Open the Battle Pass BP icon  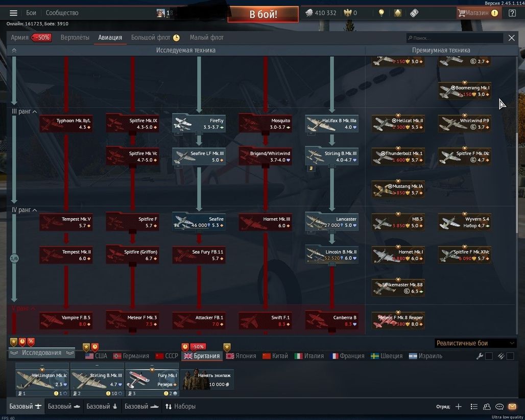414,13
